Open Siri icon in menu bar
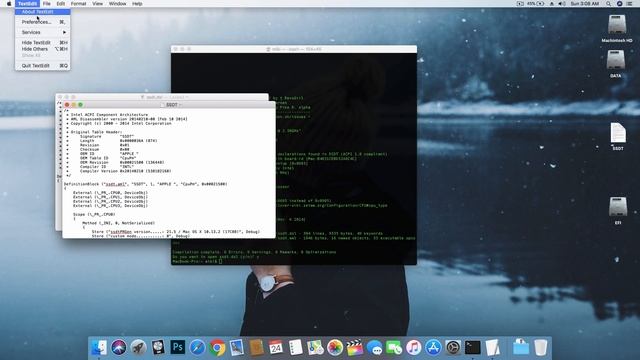The width and height of the screenshot is (640, 360). [619, 4]
